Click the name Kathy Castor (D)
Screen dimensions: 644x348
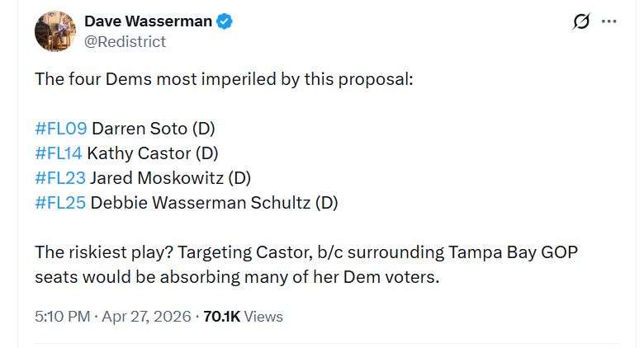click(153, 153)
